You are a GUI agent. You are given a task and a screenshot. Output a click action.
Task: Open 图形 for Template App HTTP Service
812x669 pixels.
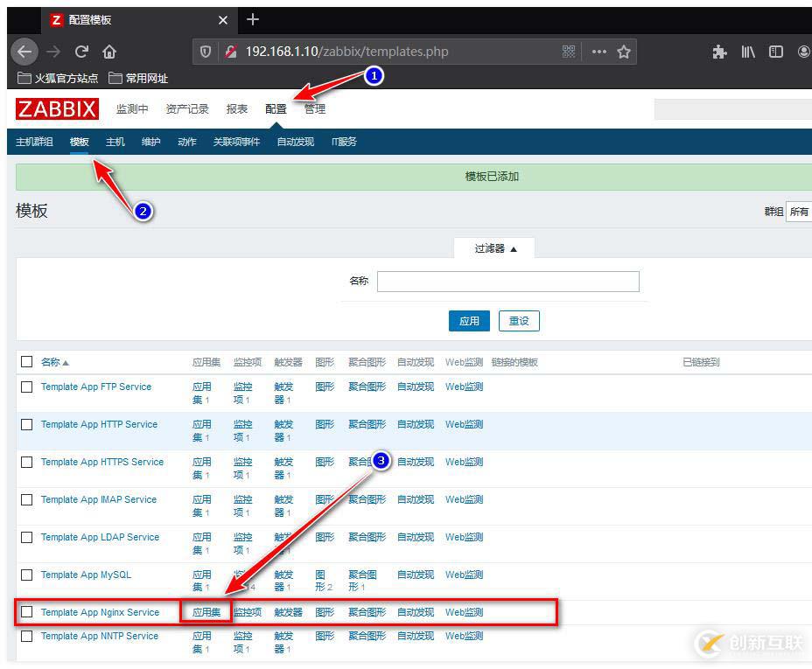pyautogui.click(x=325, y=424)
